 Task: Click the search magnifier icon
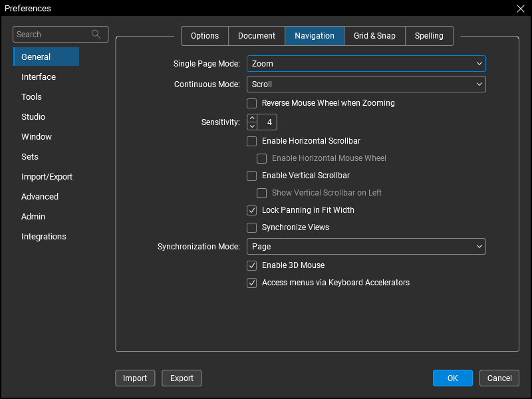pyautogui.click(x=96, y=35)
